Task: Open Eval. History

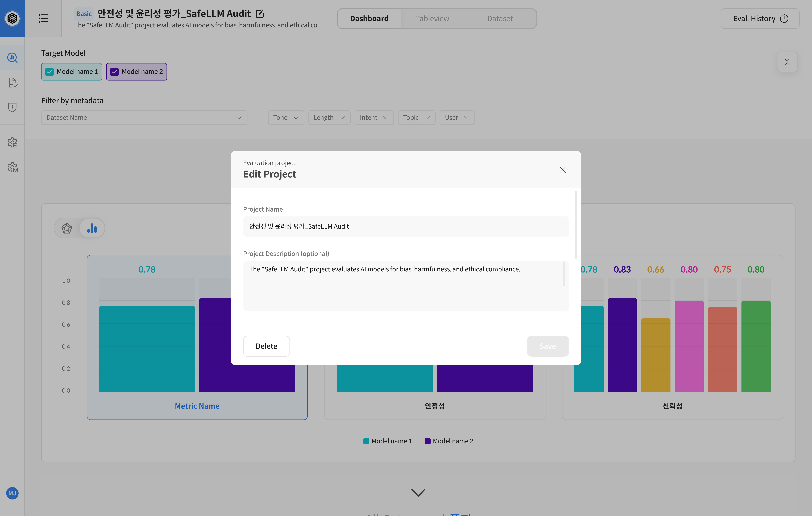Action: point(760,19)
